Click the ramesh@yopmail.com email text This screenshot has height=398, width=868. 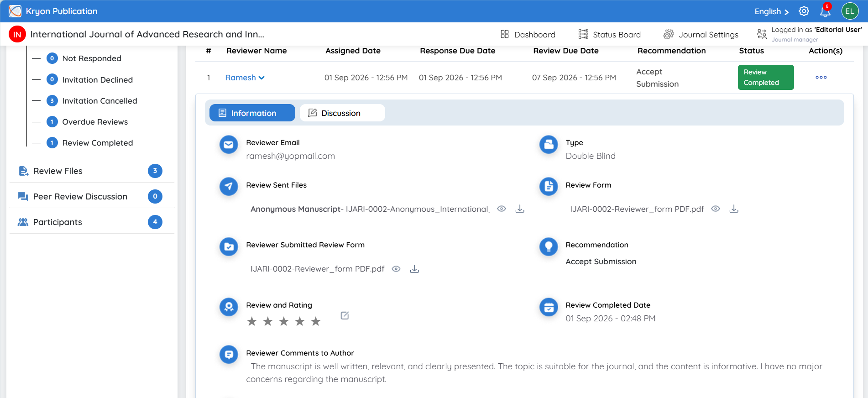tap(290, 156)
